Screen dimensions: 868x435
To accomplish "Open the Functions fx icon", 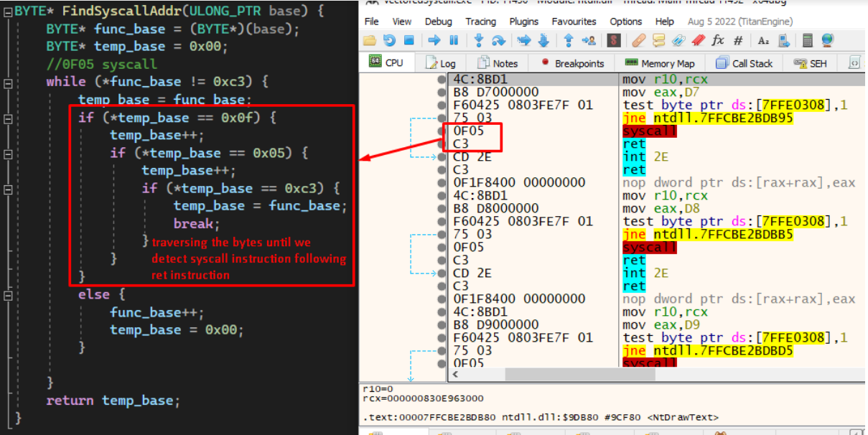I will pyautogui.click(x=717, y=40).
